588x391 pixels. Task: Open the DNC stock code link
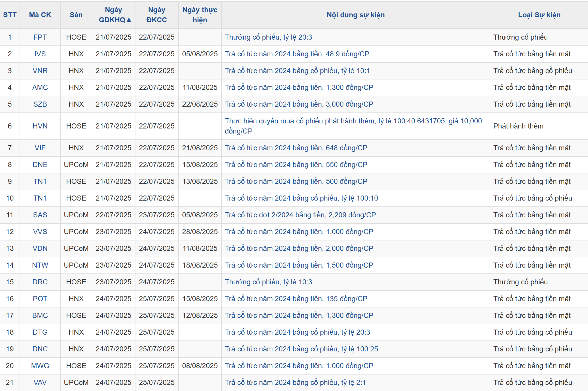[40, 349]
